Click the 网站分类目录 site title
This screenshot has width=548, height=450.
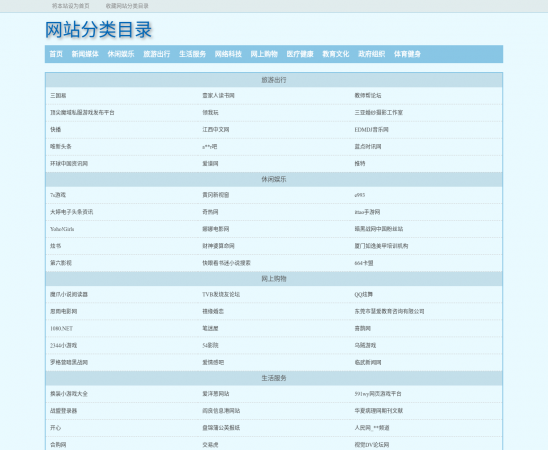(x=99, y=29)
